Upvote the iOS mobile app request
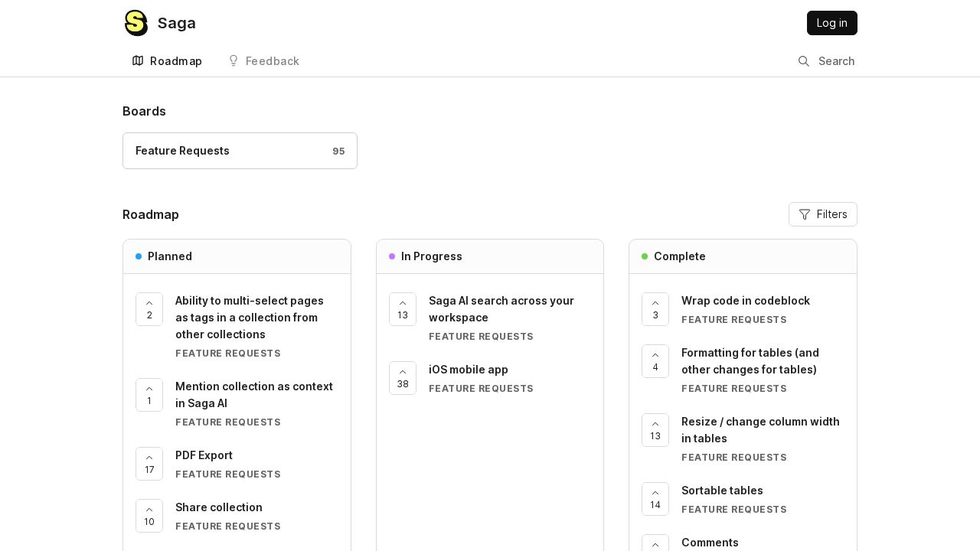Viewport: 980px width, 551px height. tap(403, 378)
